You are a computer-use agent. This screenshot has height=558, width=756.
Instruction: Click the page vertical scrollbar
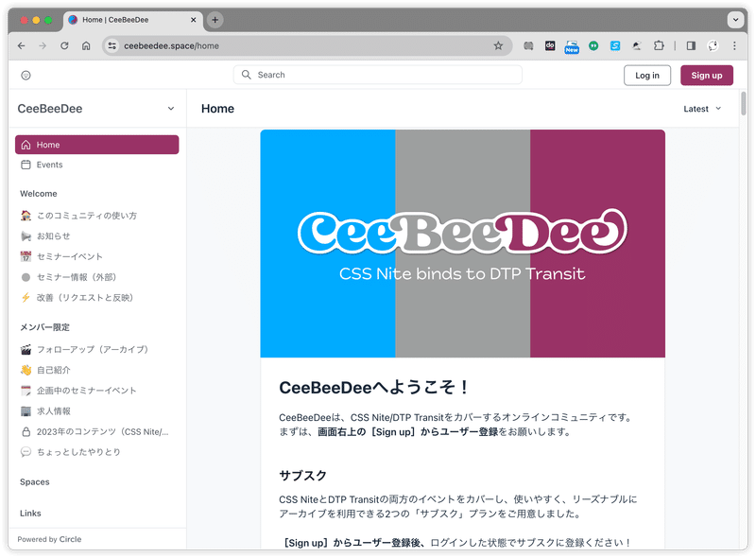pos(744,104)
